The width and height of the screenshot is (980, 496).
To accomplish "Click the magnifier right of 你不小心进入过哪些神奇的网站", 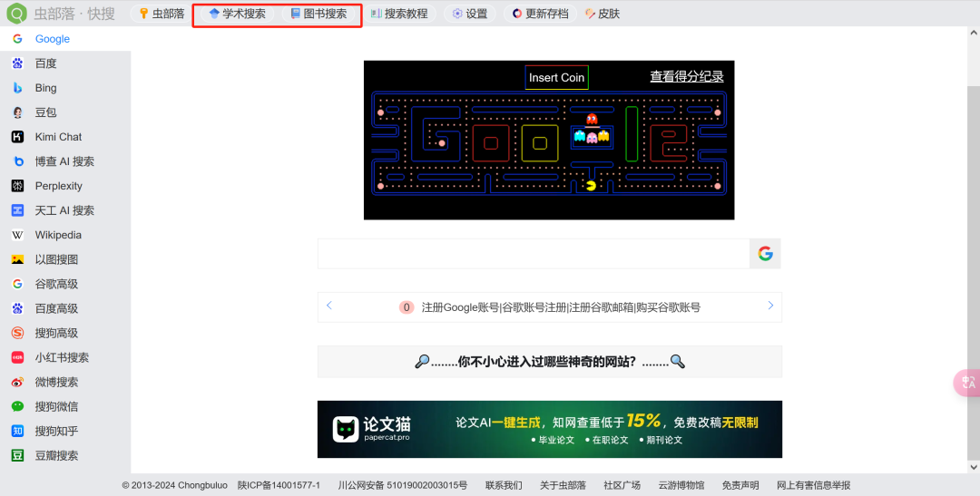I will click(678, 361).
